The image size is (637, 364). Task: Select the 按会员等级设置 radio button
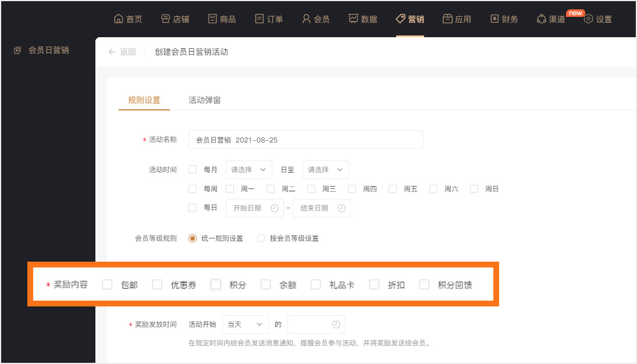(x=261, y=238)
